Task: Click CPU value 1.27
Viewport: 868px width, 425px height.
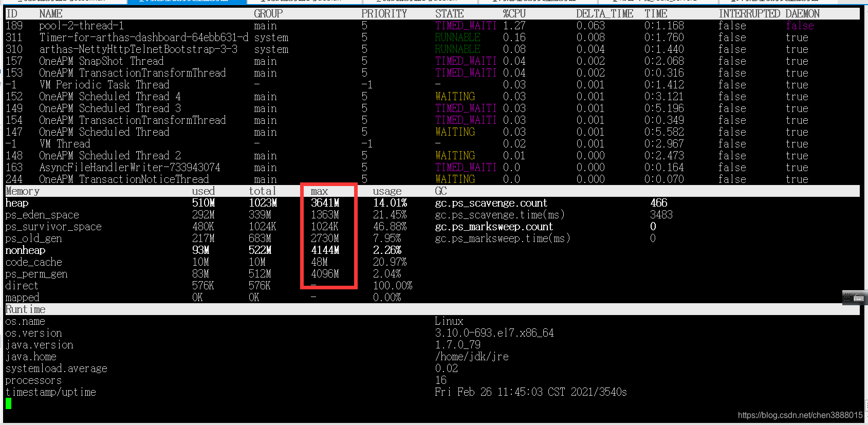Action: click(x=514, y=26)
